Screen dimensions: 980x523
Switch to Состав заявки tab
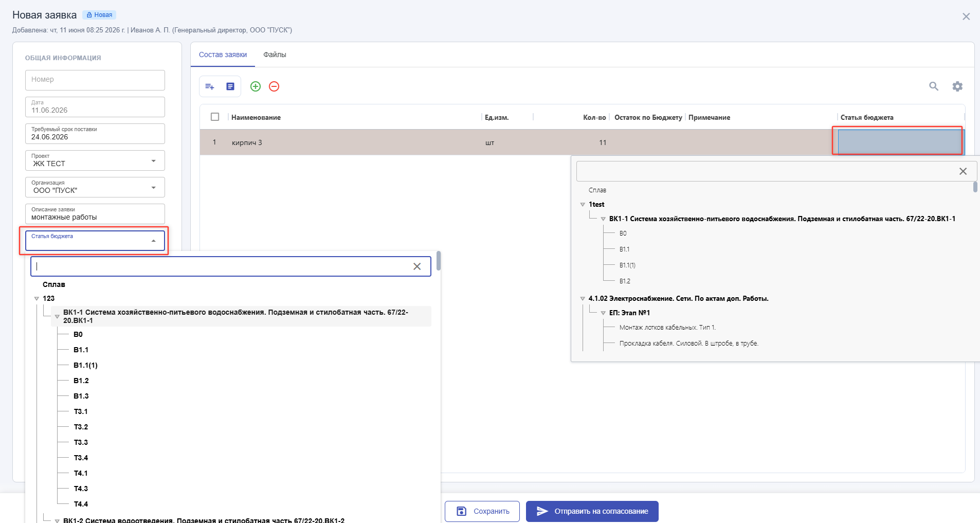[223, 55]
